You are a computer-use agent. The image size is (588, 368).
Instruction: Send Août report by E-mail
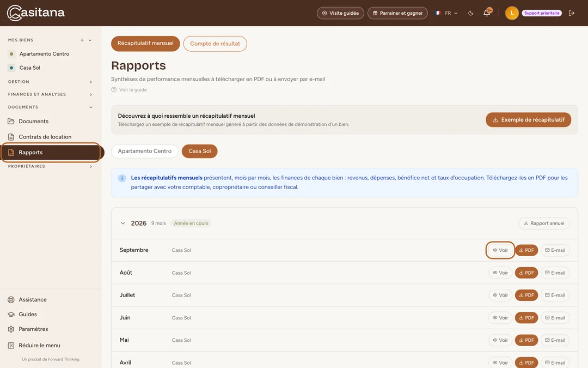(555, 273)
